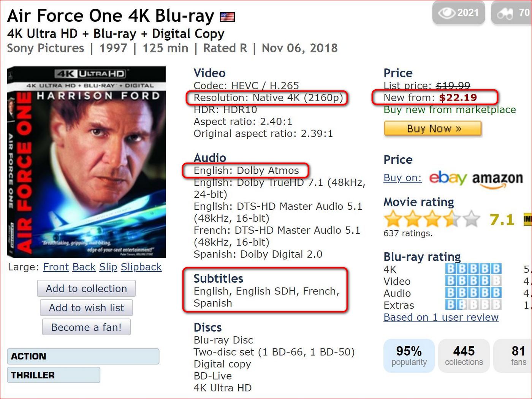This screenshot has height=399, width=532.
Task: Click Add to collection button
Action: (86, 288)
